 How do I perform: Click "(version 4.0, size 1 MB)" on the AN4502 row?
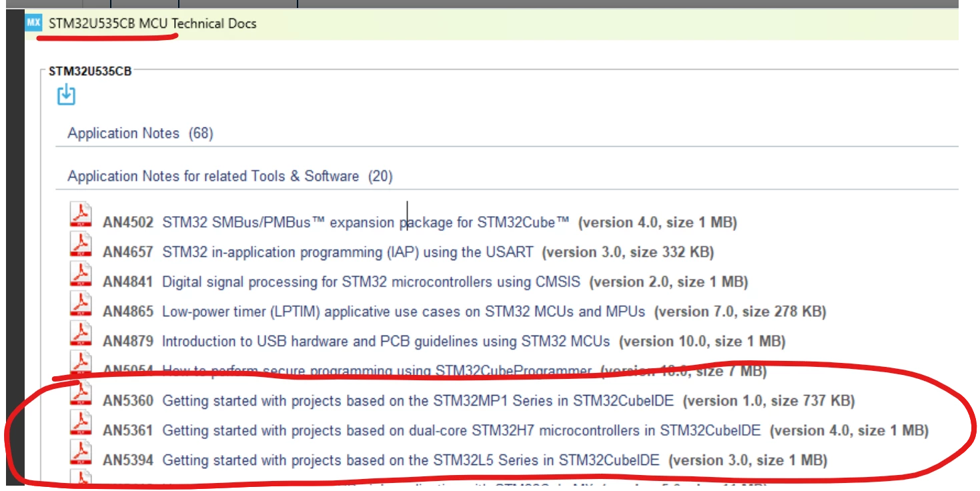pyautogui.click(x=657, y=223)
